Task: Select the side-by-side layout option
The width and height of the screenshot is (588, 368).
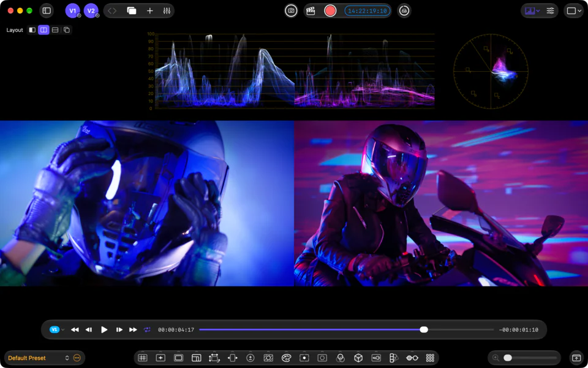Action: [x=44, y=30]
